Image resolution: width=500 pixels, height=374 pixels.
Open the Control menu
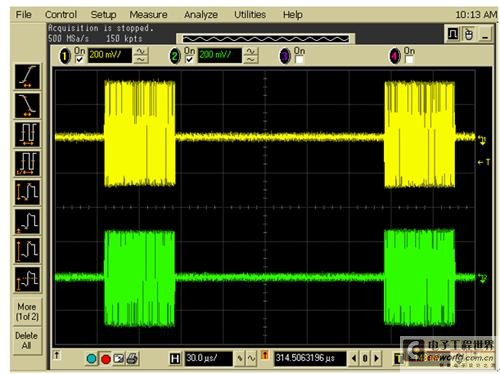(61, 15)
